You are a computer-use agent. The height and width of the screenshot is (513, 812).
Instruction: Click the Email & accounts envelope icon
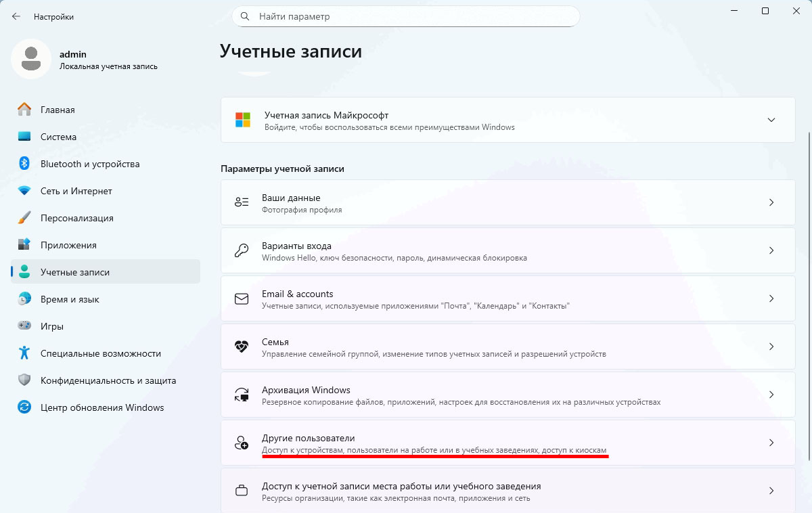pyautogui.click(x=242, y=298)
